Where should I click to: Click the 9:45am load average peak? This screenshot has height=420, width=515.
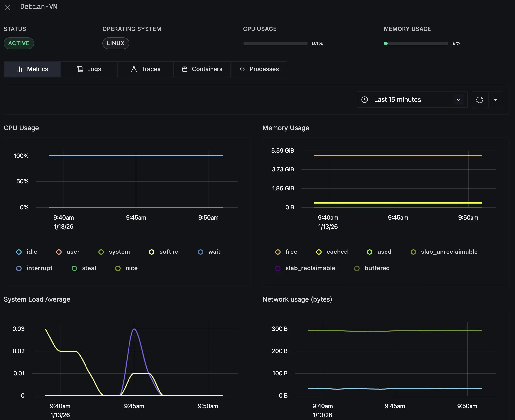134,329
